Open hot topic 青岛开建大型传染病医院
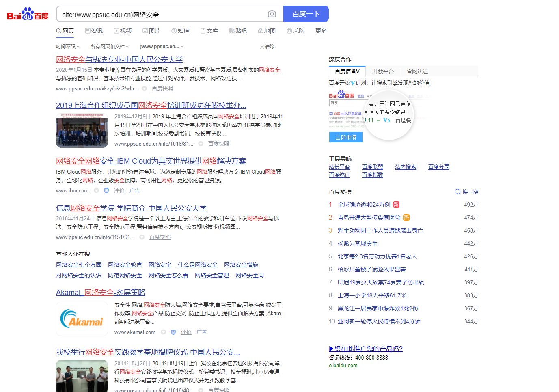 (369, 218)
